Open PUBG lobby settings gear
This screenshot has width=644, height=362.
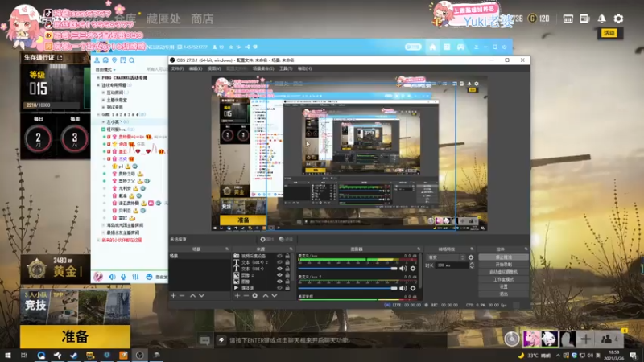[x=618, y=19]
